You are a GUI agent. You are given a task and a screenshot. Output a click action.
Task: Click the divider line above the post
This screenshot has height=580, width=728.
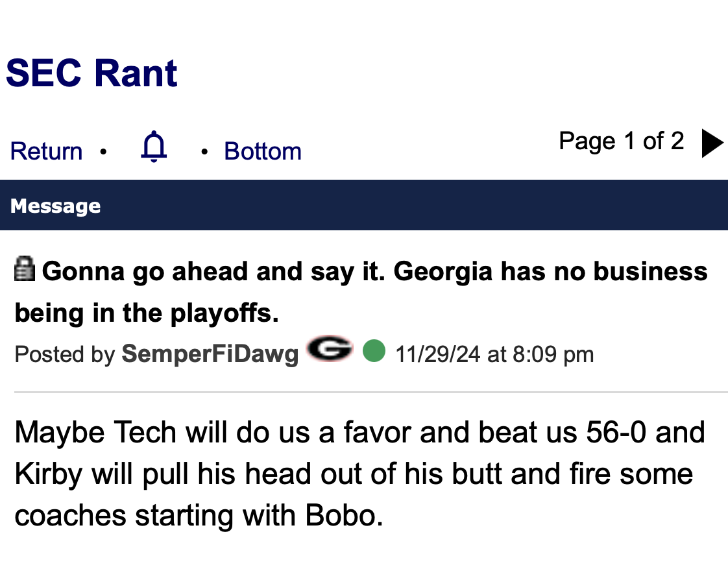(371, 393)
